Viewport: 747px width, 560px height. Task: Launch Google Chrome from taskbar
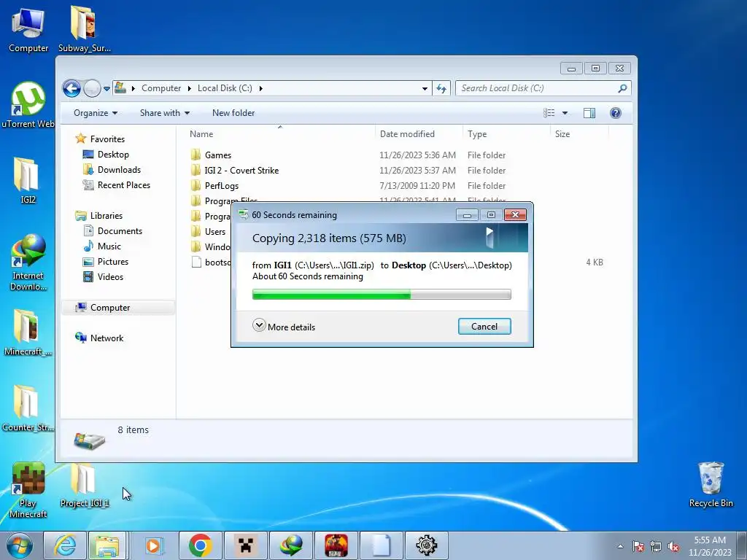tap(200, 545)
